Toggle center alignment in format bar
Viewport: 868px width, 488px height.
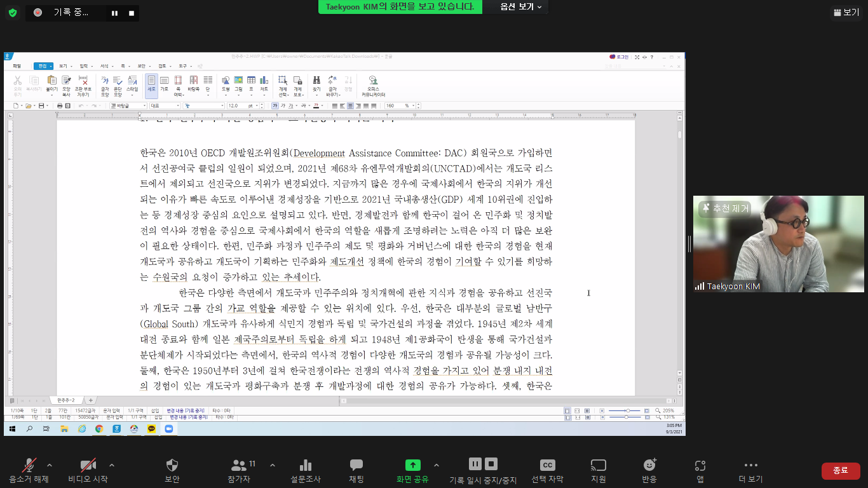click(350, 105)
